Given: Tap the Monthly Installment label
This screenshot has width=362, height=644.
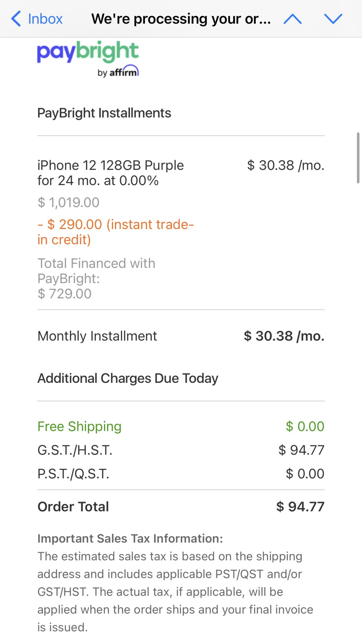Looking at the screenshot, I should click(97, 336).
